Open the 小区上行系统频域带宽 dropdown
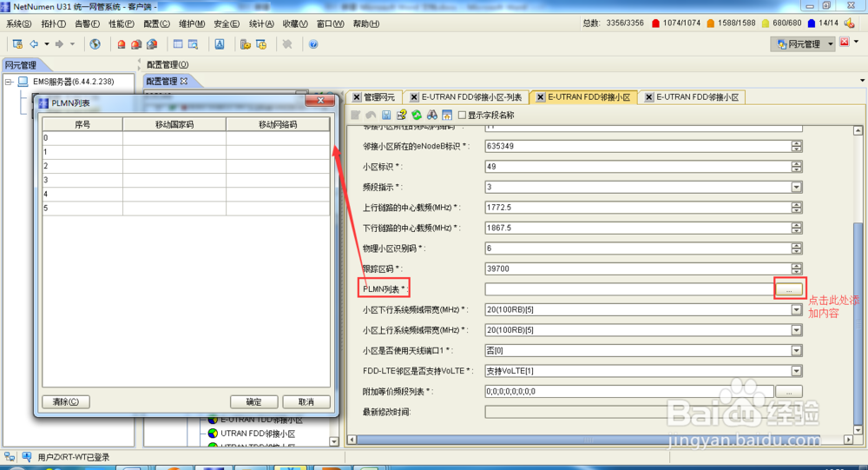This screenshot has width=868, height=470. (797, 330)
